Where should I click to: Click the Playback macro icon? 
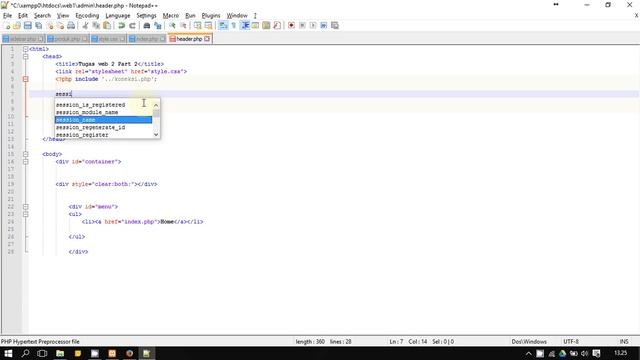tap(313, 26)
